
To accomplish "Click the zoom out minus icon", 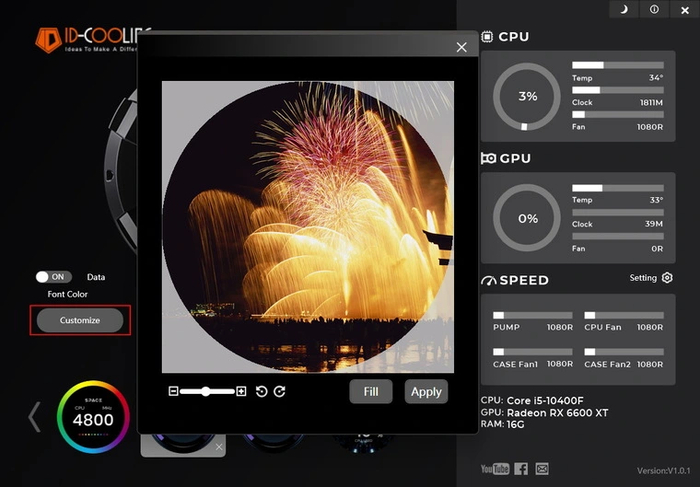I will pyautogui.click(x=173, y=391).
